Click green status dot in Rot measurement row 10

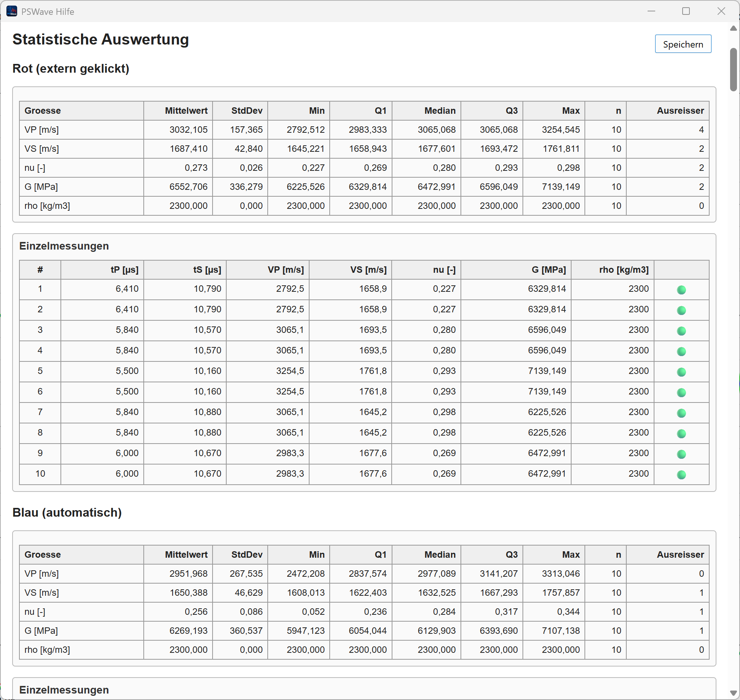point(681,475)
